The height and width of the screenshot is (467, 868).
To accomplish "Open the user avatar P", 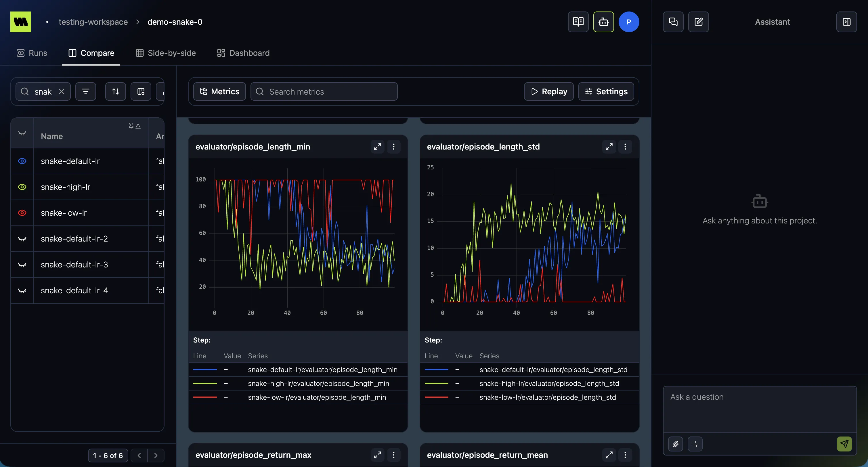I will [x=629, y=22].
